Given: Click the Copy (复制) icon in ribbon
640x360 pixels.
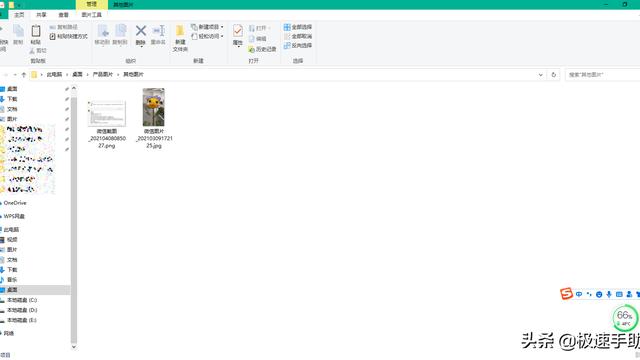Looking at the screenshot, I should click(18, 31).
